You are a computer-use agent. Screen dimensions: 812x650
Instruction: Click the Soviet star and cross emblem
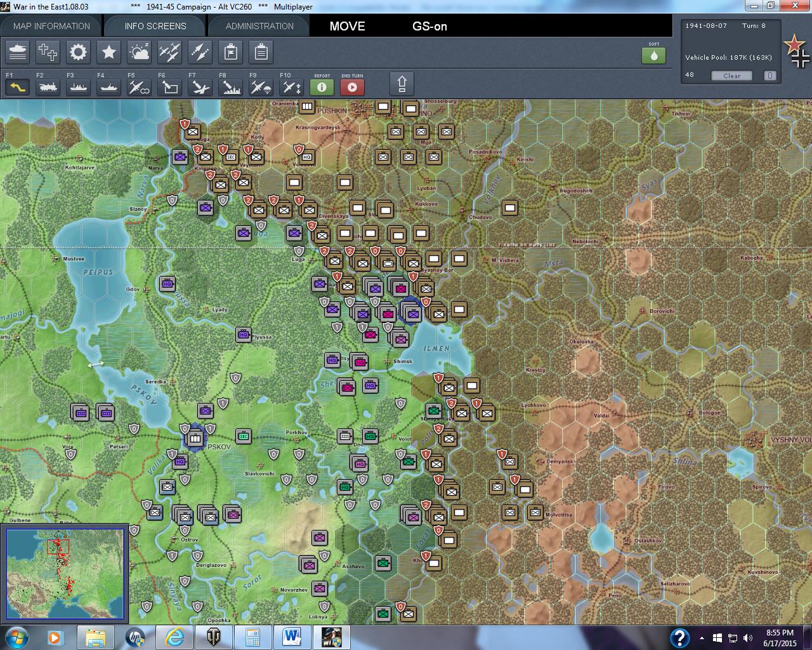[x=797, y=51]
